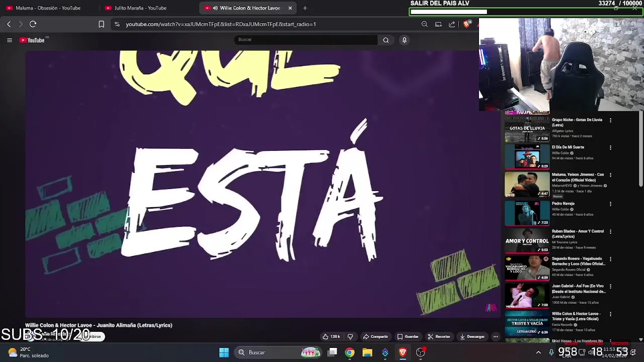The height and width of the screenshot is (362, 644).
Task: Open the YouTube hamburger guide menu
Action: pos(10,40)
